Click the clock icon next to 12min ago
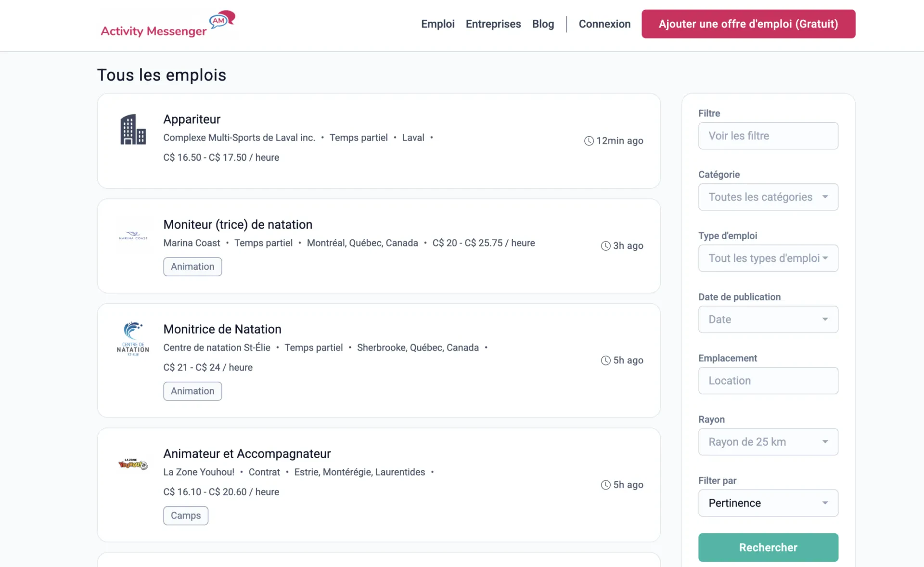Viewport: 924px width, 567px height. pos(589,141)
